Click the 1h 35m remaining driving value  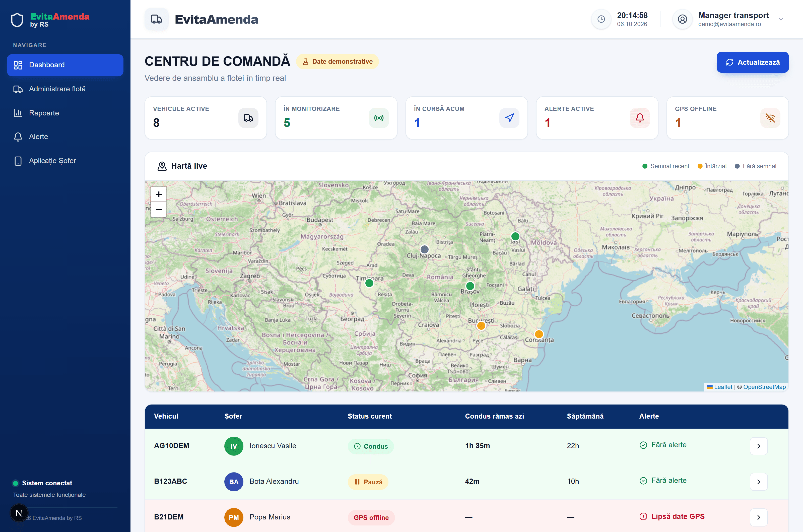pyautogui.click(x=477, y=446)
